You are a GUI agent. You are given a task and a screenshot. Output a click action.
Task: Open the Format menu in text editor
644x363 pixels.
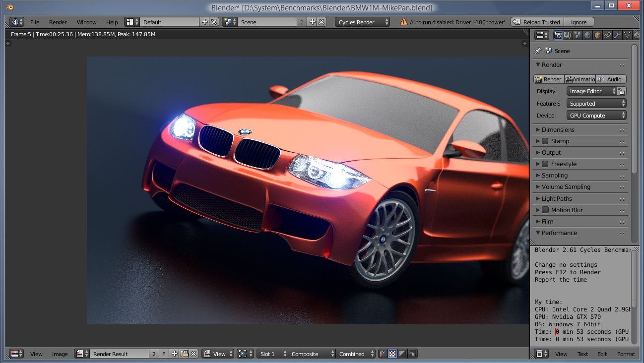[x=626, y=354]
